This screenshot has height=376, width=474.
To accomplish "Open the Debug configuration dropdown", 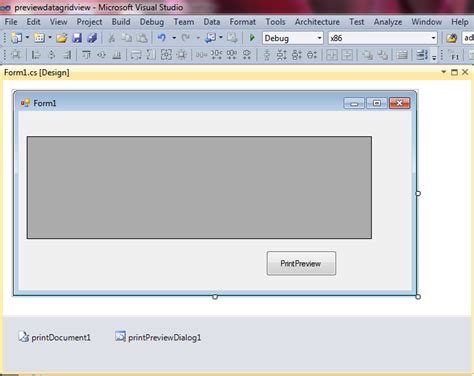I will tap(293, 38).
